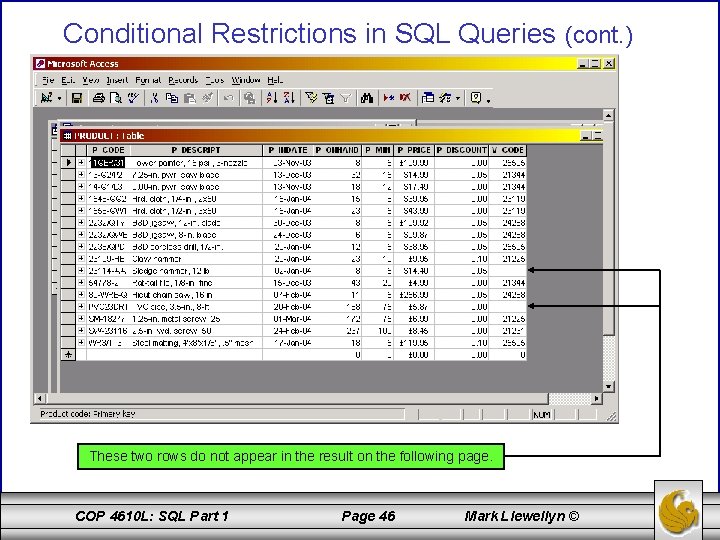Open the View mode dropdown arrow
Viewport: 720px width, 540px height.
pyautogui.click(x=59, y=98)
